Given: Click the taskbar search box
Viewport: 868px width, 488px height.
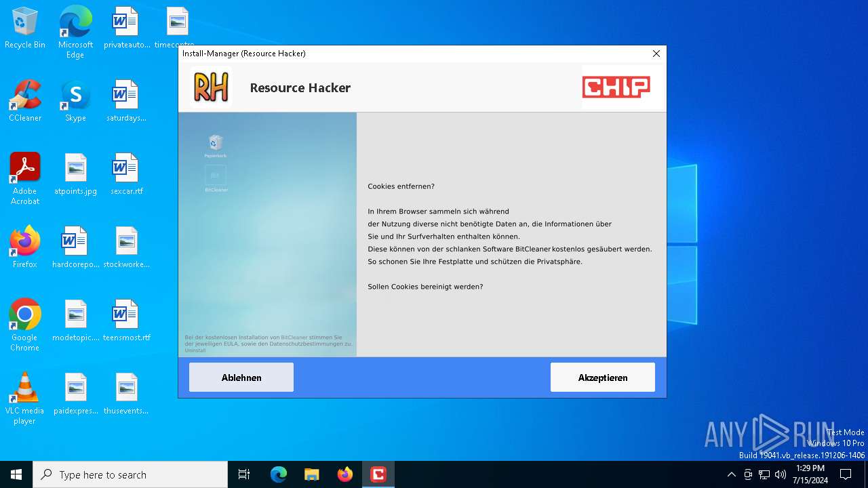Looking at the screenshot, I should point(130,474).
